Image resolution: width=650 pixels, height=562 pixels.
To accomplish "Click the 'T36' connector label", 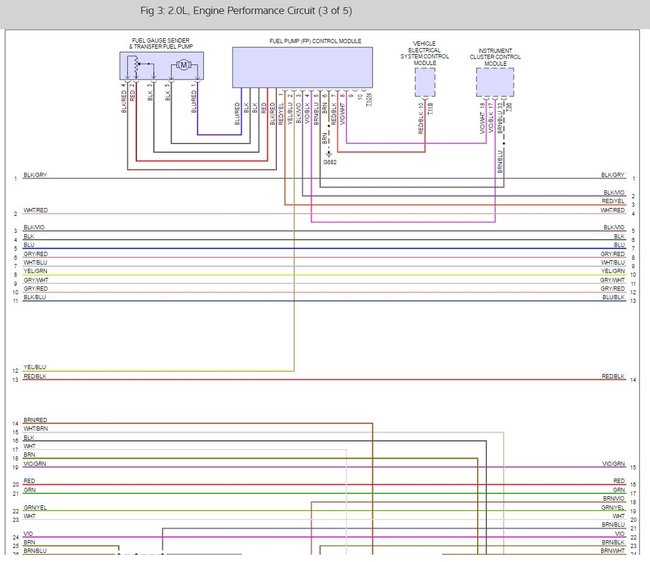I will (509, 107).
